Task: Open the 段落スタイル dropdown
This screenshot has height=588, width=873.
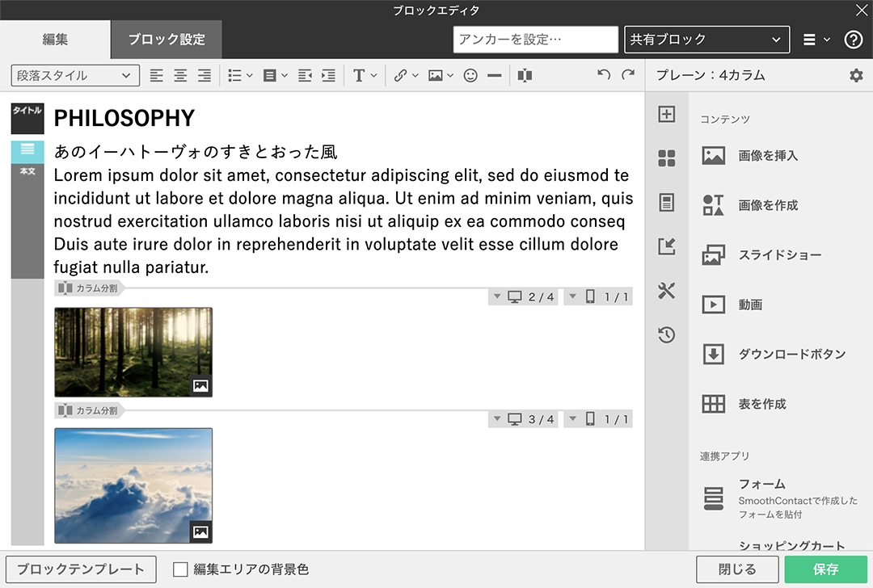Action: 74,75
